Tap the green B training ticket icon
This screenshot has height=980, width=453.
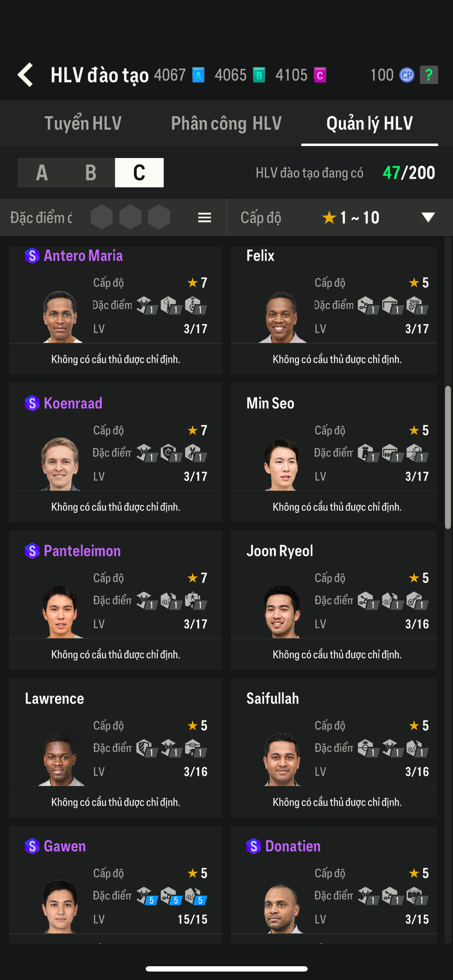[x=259, y=75]
